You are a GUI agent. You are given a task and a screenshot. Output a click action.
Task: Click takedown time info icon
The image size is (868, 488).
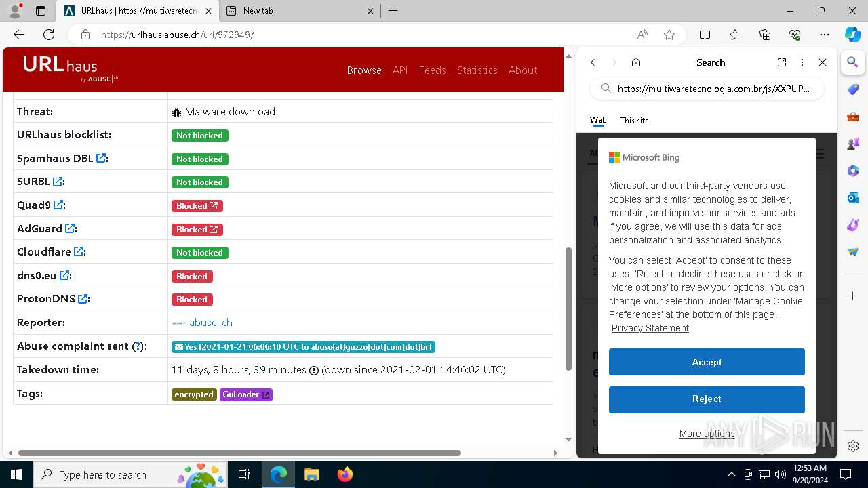click(314, 370)
